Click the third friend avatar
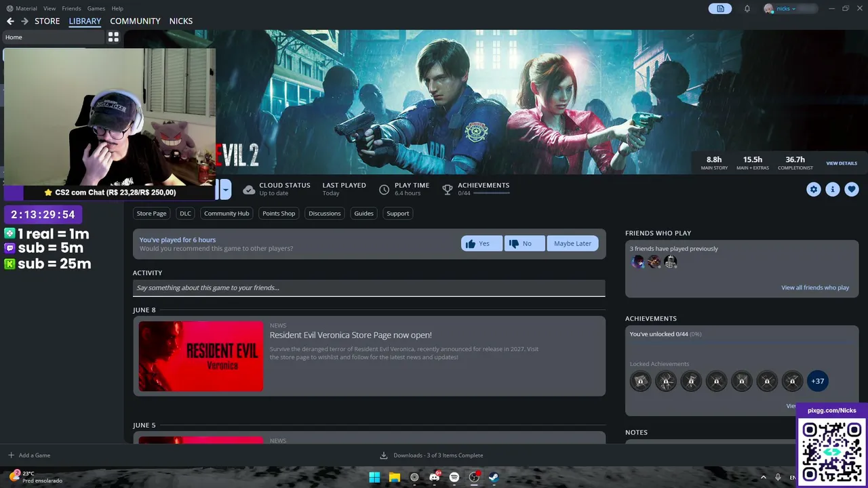Viewport: 868px width, 488px height. [671, 262]
